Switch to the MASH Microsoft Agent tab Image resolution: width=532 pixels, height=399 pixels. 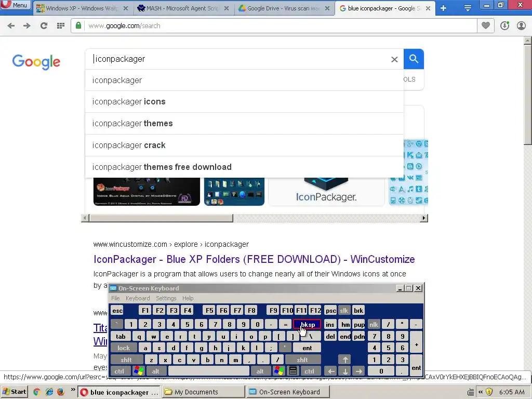click(x=183, y=8)
